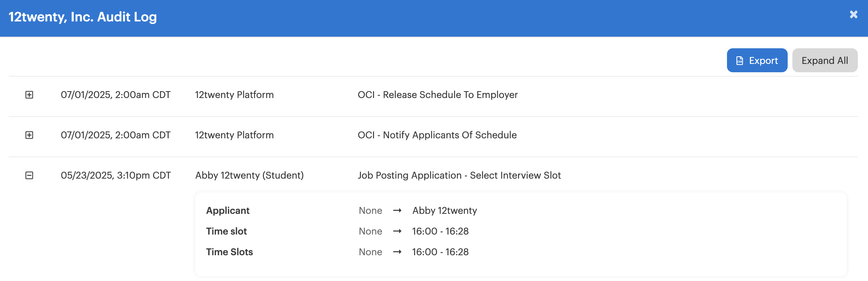Image resolution: width=868 pixels, height=281 pixels.
Task: Collapse the Select Interview Slot entry
Action: click(x=29, y=175)
